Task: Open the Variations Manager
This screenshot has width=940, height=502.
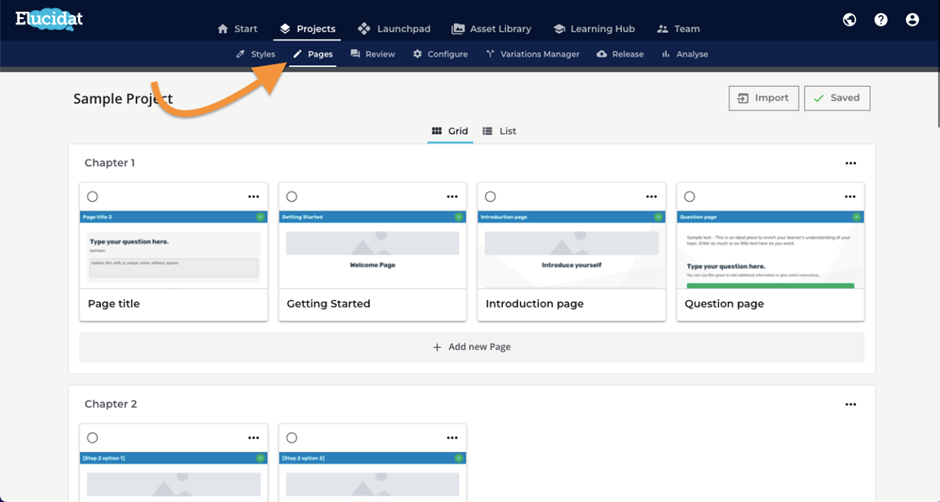Action: (x=532, y=54)
